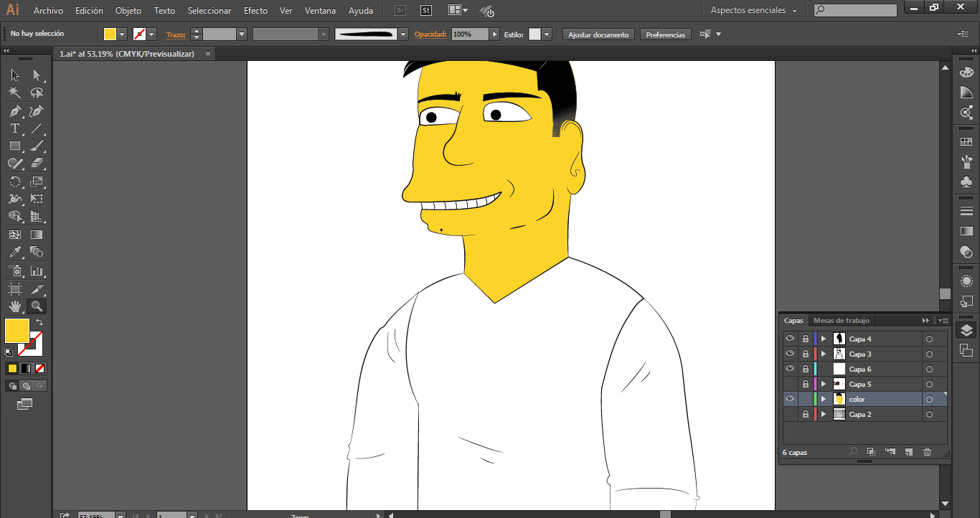Click the create new layer icon

(x=908, y=452)
